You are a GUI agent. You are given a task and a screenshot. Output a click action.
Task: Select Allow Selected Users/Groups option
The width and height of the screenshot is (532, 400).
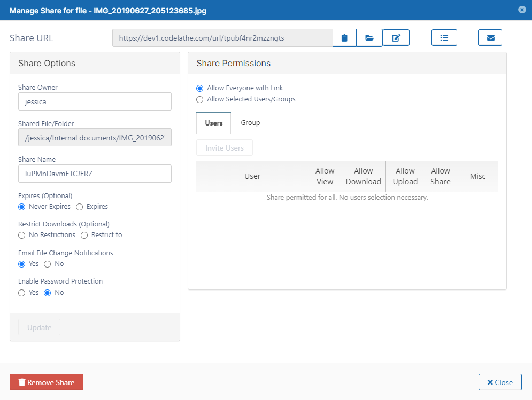[200, 99]
